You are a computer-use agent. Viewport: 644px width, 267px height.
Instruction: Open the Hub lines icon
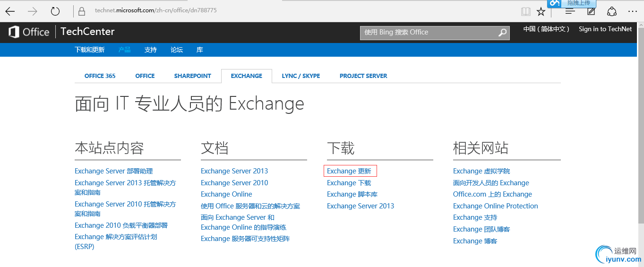coord(570,11)
